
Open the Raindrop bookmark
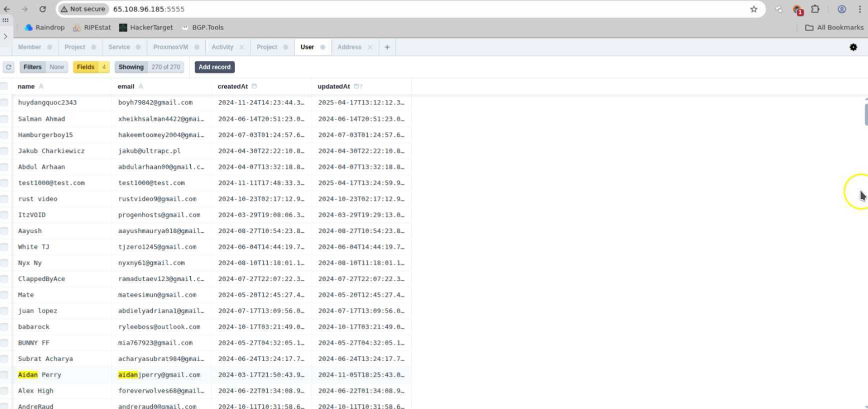pos(45,27)
